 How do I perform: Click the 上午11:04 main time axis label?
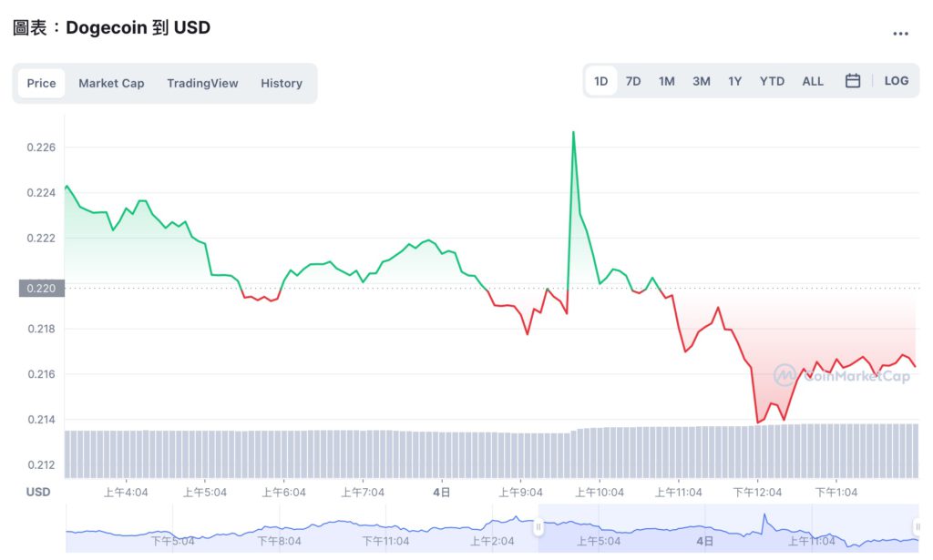678,493
